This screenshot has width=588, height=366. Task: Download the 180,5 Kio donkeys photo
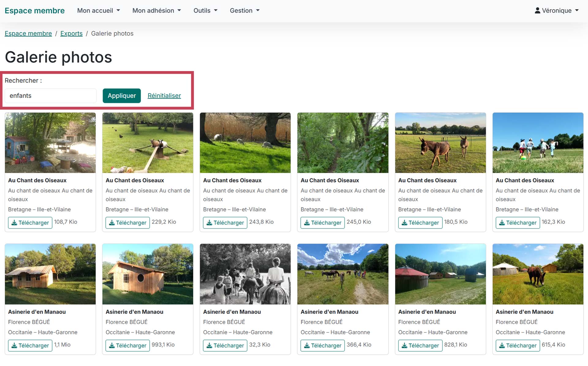click(x=420, y=223)
